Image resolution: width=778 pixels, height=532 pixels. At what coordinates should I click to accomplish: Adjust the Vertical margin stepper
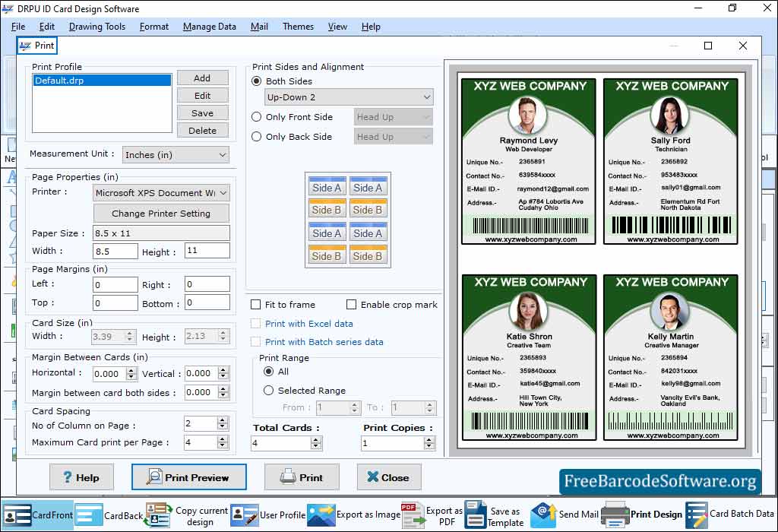click(x=223, y=373)
